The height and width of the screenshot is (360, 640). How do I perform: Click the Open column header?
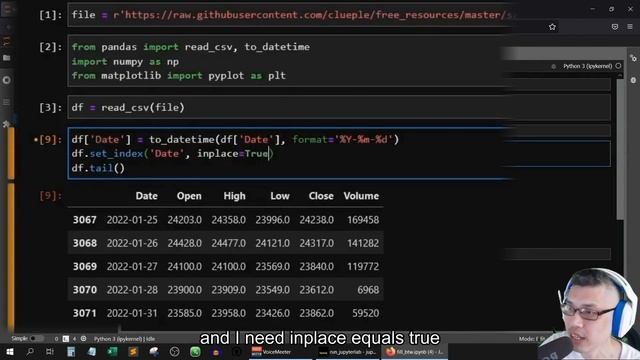(x=189, y=196)
